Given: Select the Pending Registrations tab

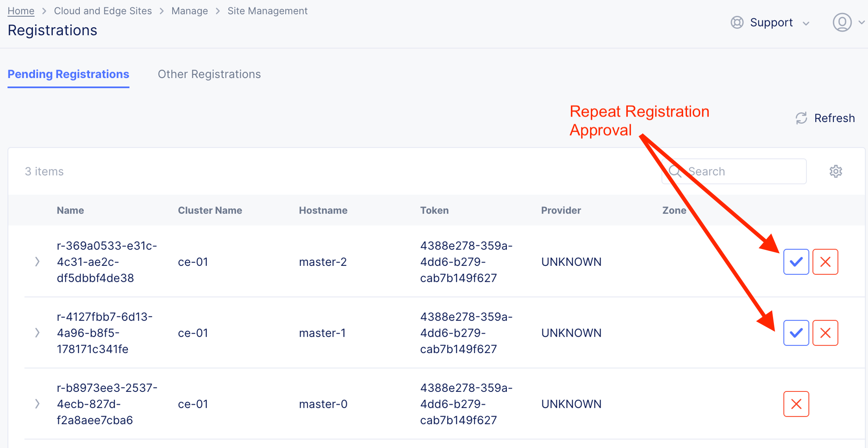Looking at the screenshot, I should [x=68, y=74].
